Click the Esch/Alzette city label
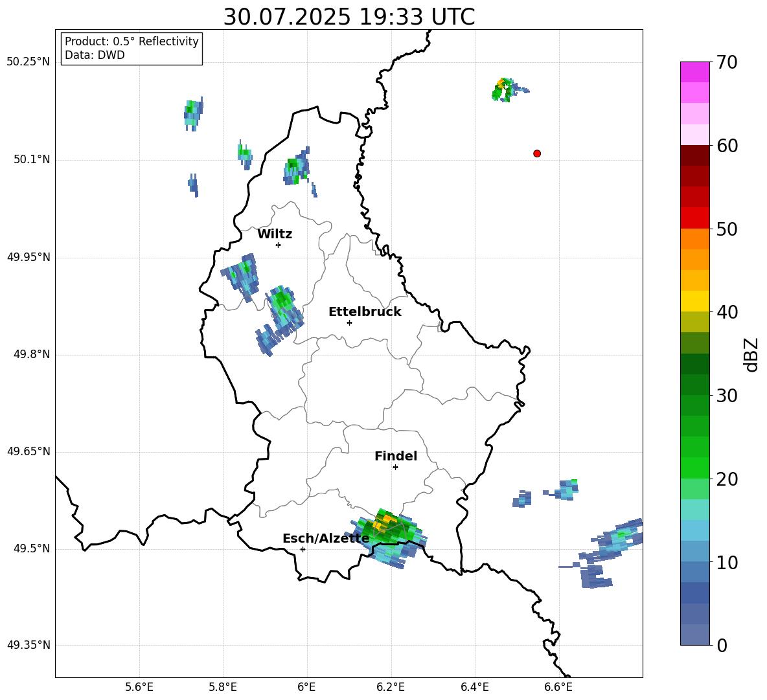Viewport: 767px width, 700px height. tap(326, 539)
